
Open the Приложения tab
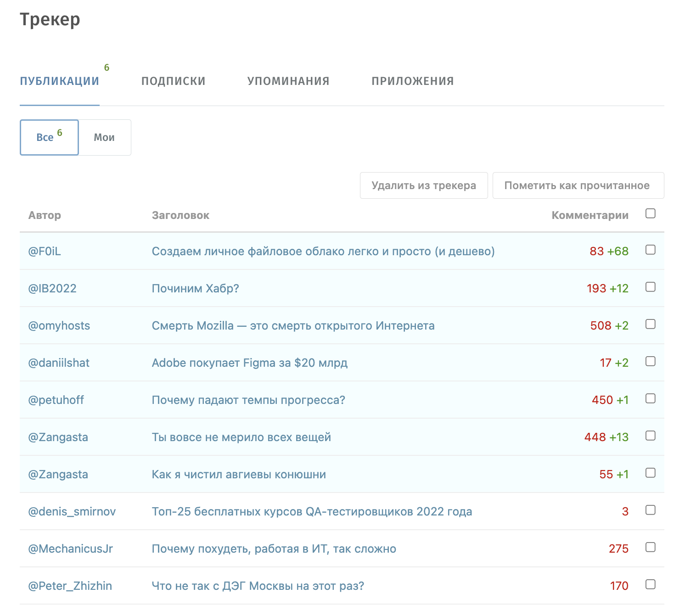[x=413, y=81]
